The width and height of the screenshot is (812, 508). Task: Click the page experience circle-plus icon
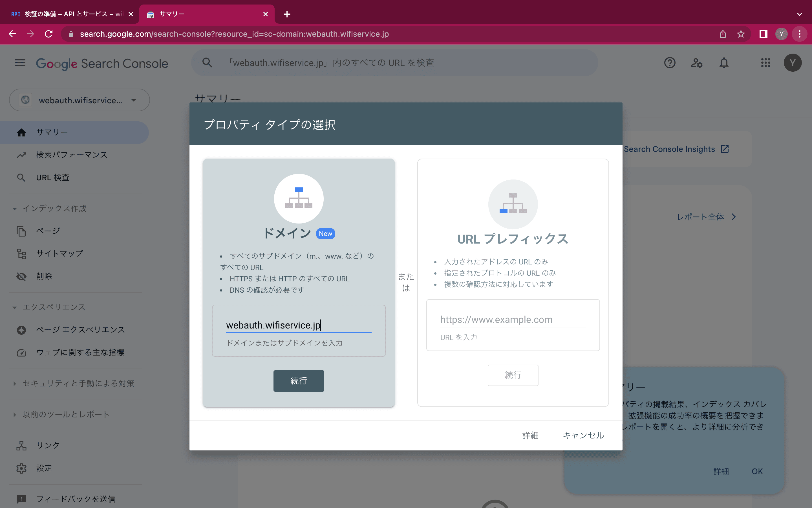point(21,330)
